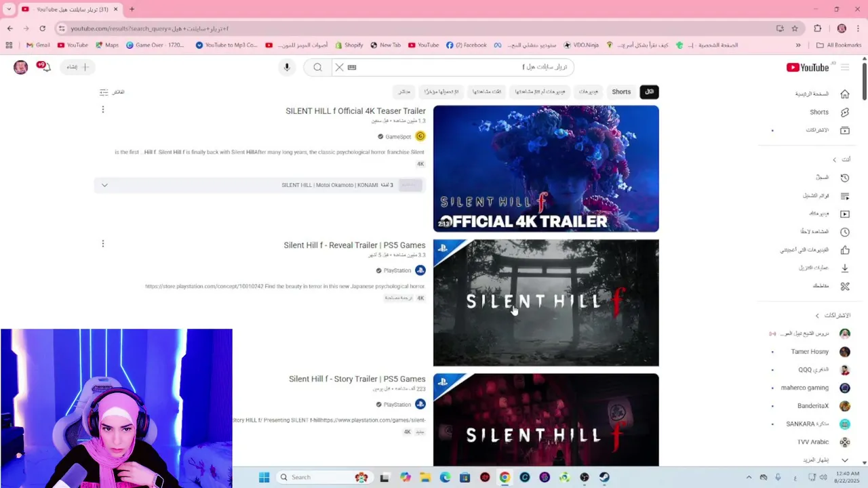Open BanderitaX subscription channel
This screenshot has height=488, width=868.
coord(813,406)
